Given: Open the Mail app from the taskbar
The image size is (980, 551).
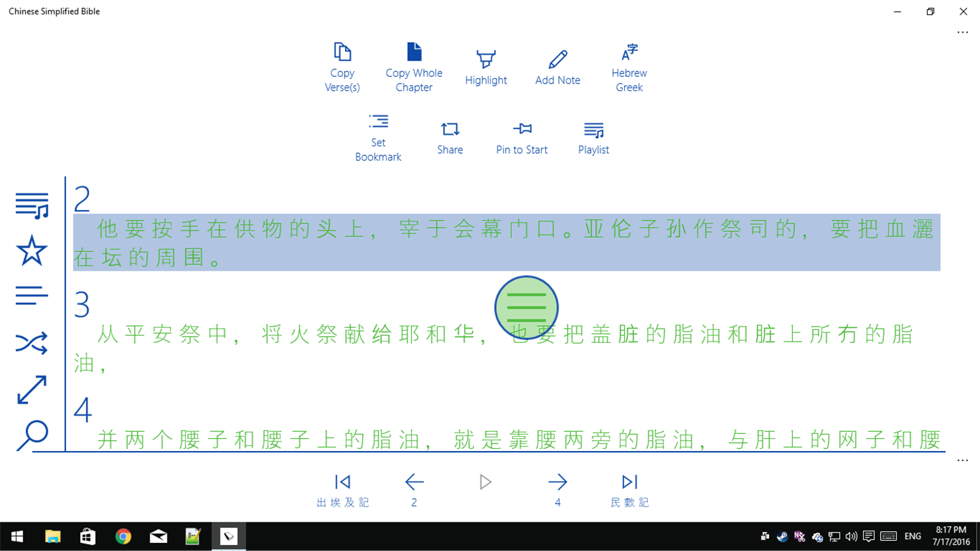Looking at the screenshot, I should (x=159, y=537).
